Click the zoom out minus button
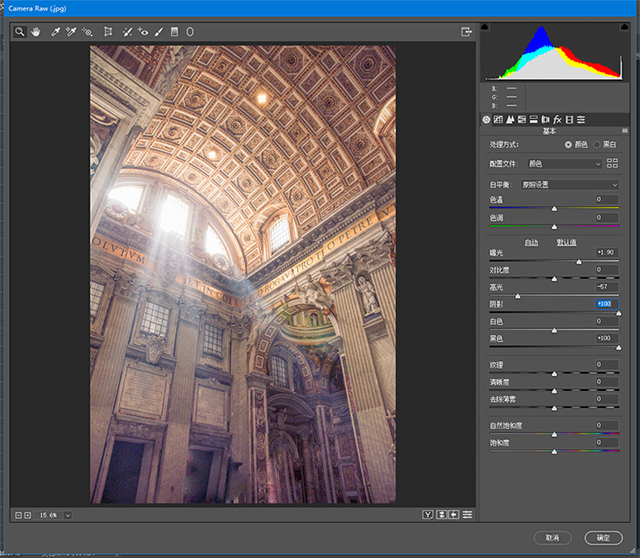This screenshot has height=558, width=640. 18,515
